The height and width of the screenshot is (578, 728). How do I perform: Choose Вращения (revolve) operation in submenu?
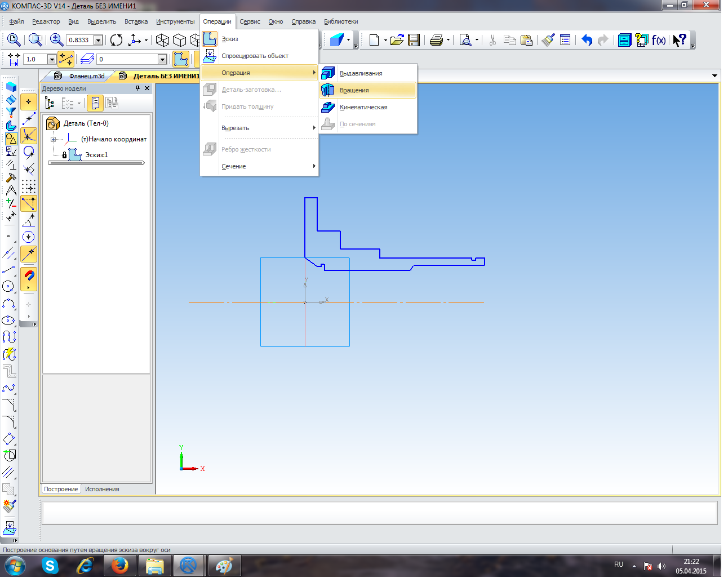pyautogui.click(x=368, y=90)
